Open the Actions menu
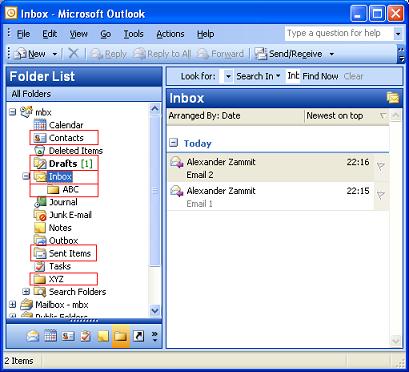This screenshot has width=409, height=372. 170,34
